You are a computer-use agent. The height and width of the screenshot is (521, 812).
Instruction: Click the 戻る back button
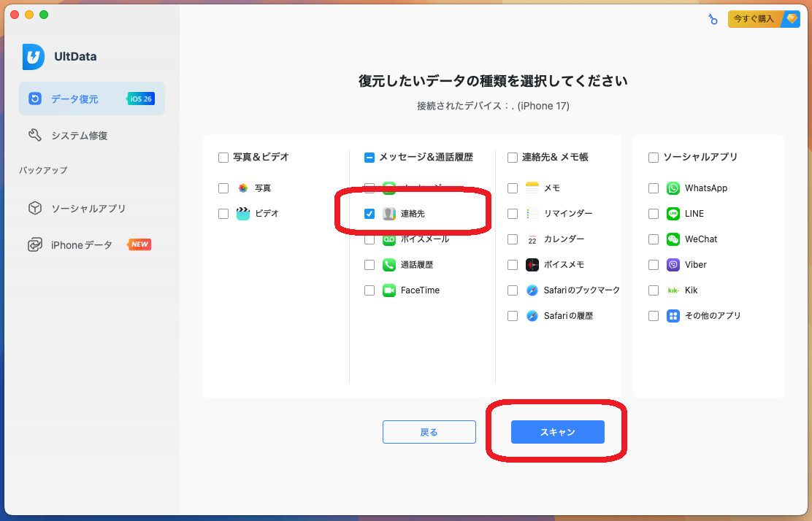coord(429,432)
